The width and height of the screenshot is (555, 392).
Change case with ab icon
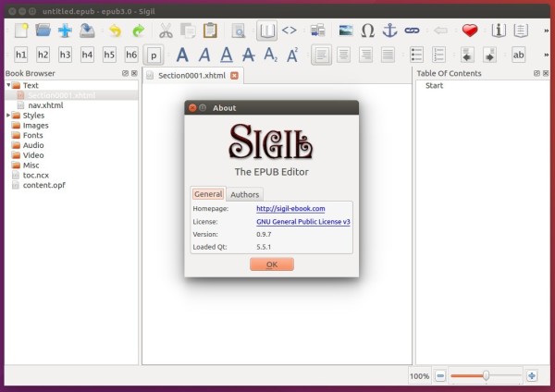(x=519, y=55)
